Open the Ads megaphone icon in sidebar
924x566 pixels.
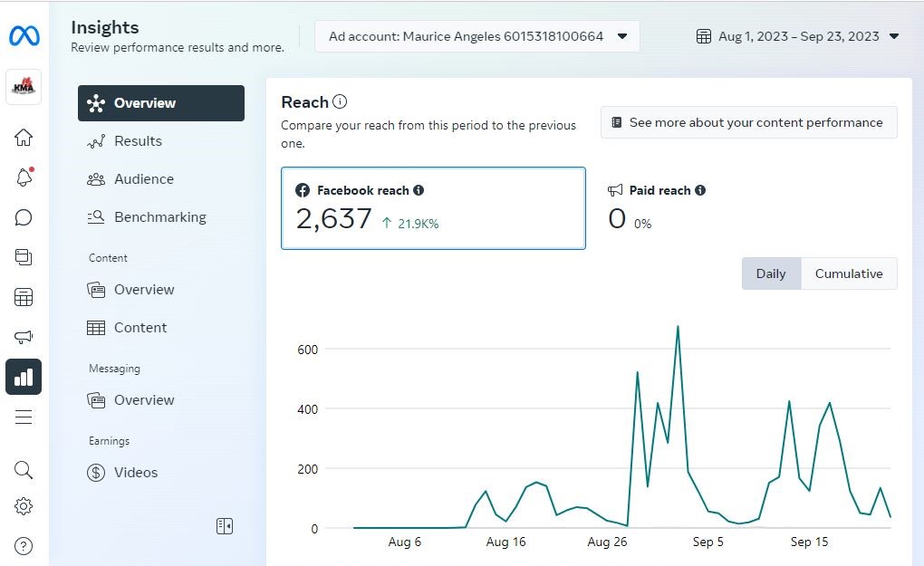click(24, 337)
